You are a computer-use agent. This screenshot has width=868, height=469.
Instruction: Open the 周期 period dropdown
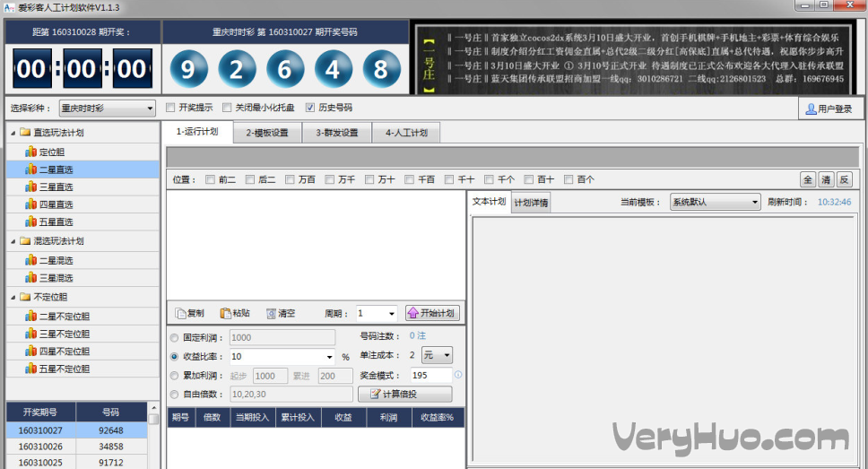point(377,313)
